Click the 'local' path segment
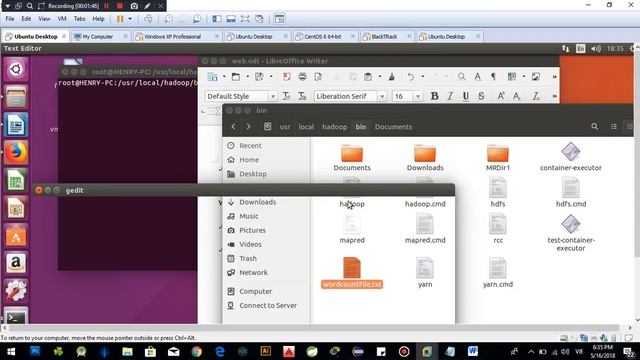The width and height of the screenshot is (640, 360). (x=306, y=127)
